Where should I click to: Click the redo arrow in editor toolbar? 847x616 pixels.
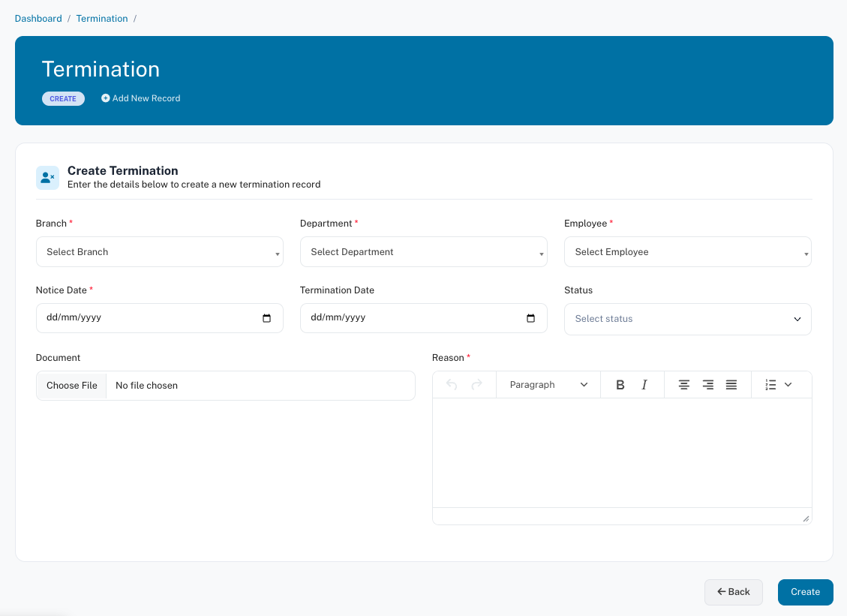[476, 385]
